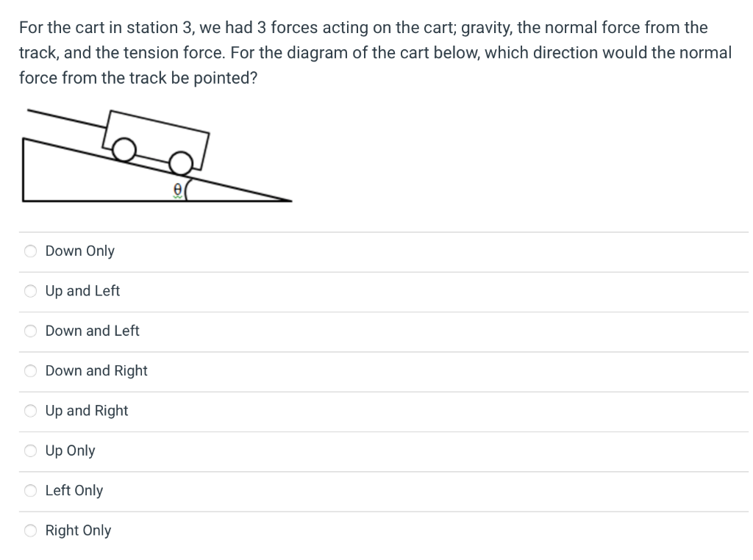Click the Left Only label text

pyautogui.click(x=74, y=490)
